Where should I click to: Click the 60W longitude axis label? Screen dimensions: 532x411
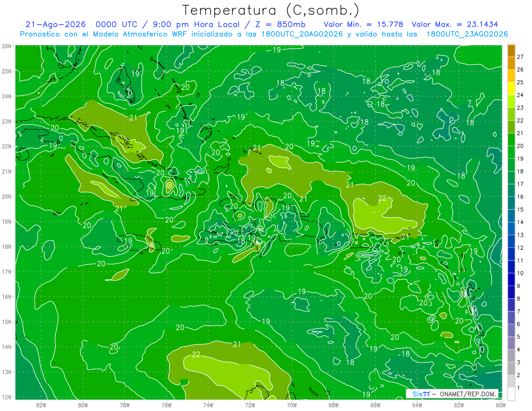click(x=501, y=405)
